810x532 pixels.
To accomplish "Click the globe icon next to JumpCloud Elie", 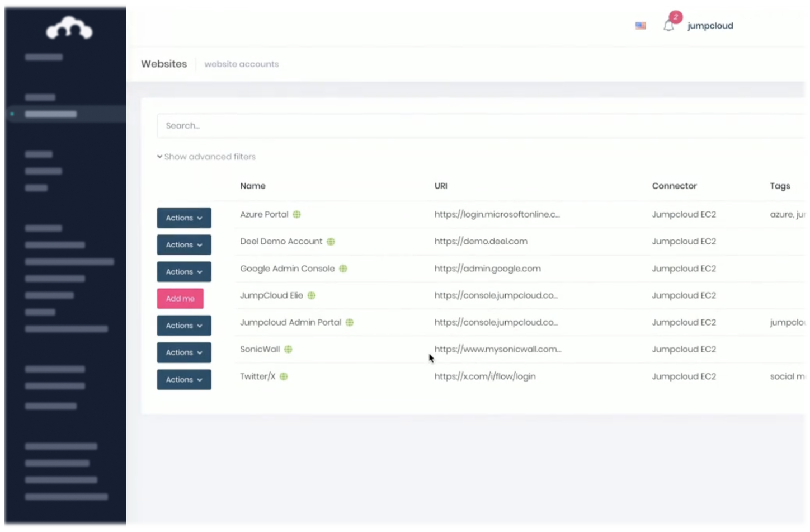I will [x=312, y=296].
